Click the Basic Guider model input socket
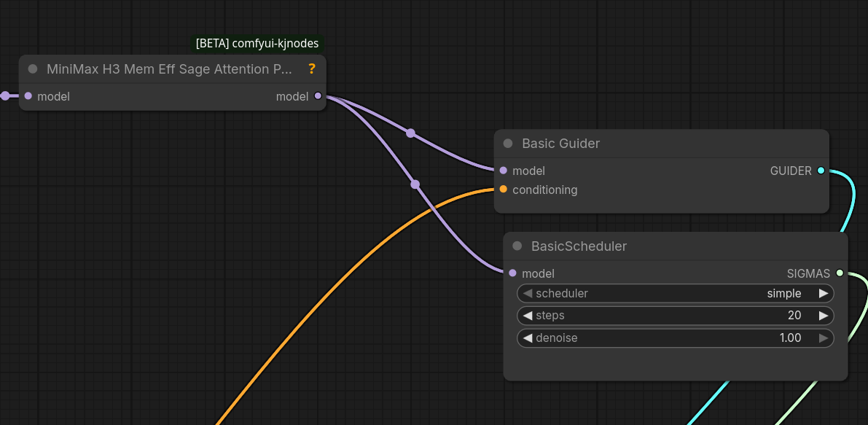 tap(503, 171)
